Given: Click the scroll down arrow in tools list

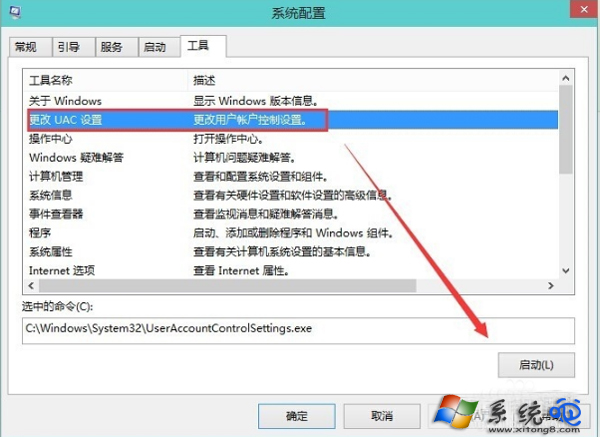Looking at the screenshot, I should click(566, 271).
